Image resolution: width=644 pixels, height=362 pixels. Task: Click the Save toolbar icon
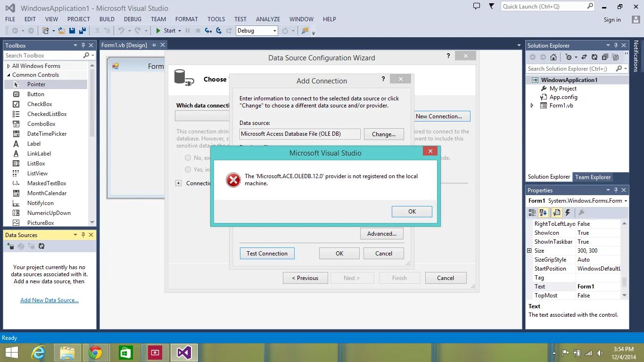tap(72, 31)
